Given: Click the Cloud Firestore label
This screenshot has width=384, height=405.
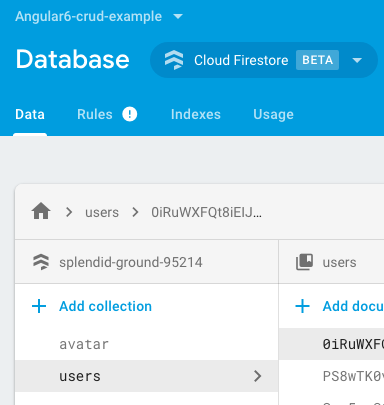Looking at the screenshot, I should [x=241, y=60].
